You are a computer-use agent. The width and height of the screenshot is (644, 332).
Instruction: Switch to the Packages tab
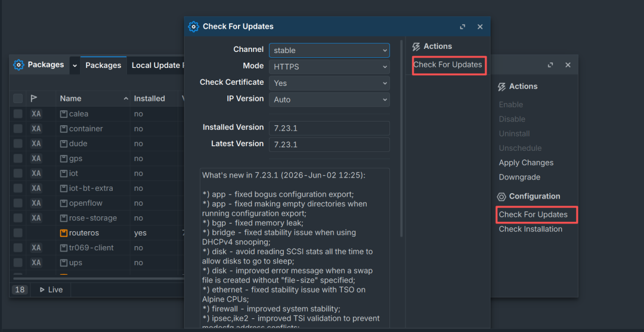[104, 65]
